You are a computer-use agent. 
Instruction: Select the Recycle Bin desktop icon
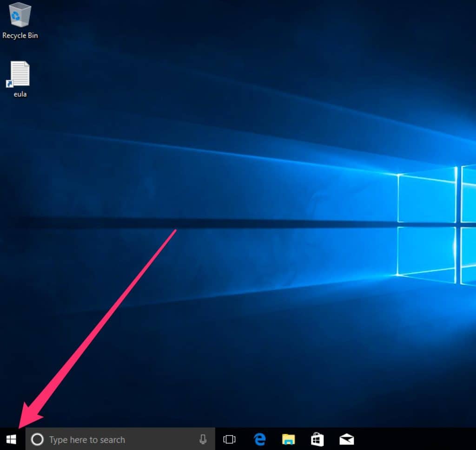(x=20, y=14)
